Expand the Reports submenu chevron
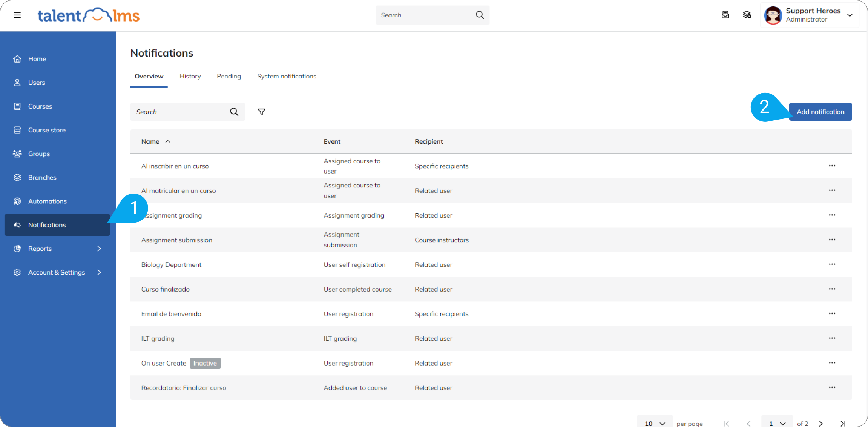868x427 pixels. click(x=99, y=249)
